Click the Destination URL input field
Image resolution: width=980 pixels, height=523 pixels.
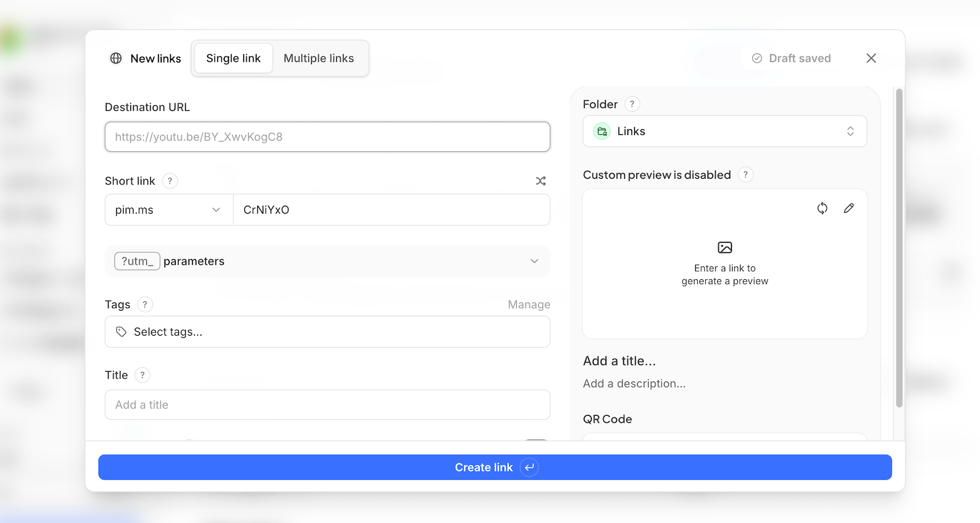tap(327, 137)
